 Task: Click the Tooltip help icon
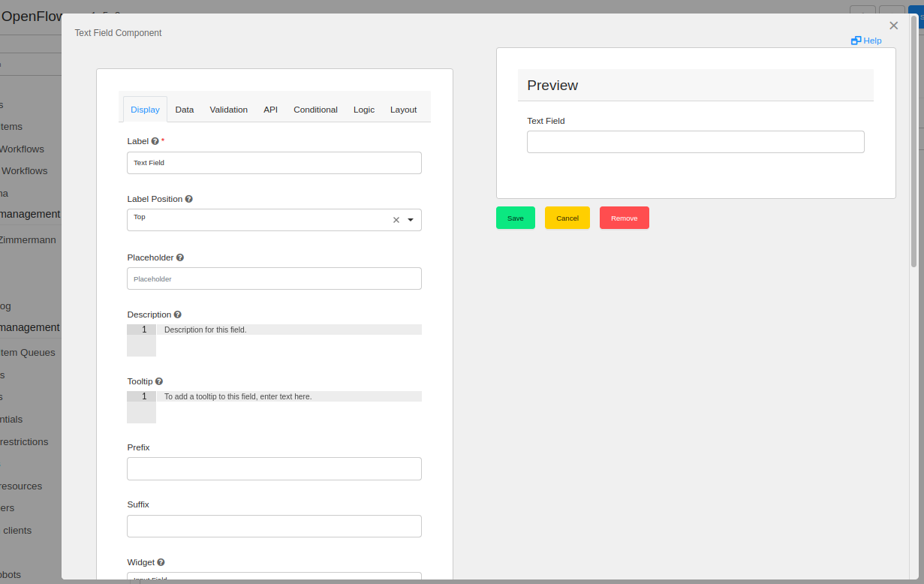(x=158, y=381)
